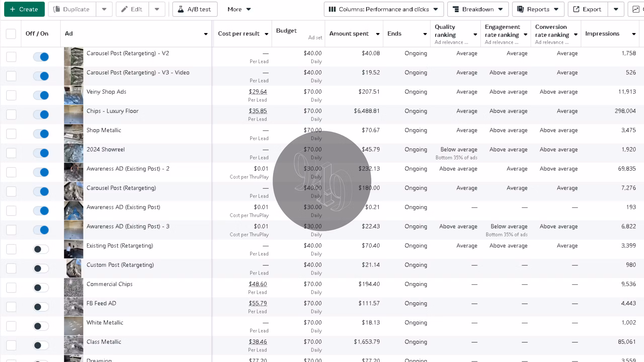Open Cost per result column dropdown arrow
The width and height of the screenshot is (644, 362).
(266, 34)
